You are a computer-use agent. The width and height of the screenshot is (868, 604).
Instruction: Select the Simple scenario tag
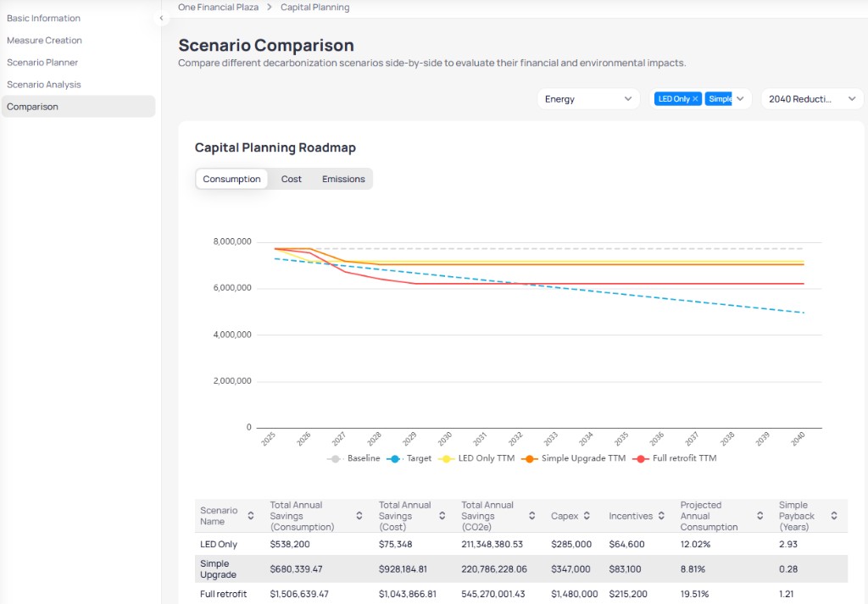click(719, 99)
